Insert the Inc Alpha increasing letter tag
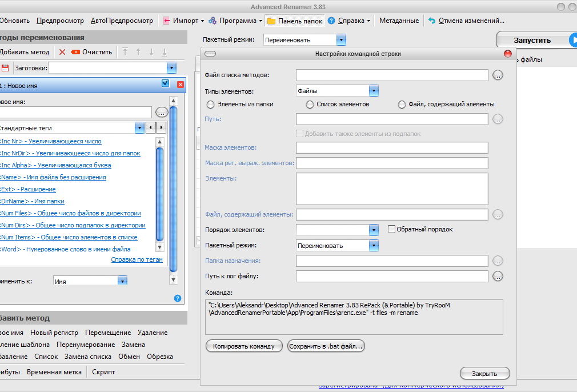 click(55, 165)
